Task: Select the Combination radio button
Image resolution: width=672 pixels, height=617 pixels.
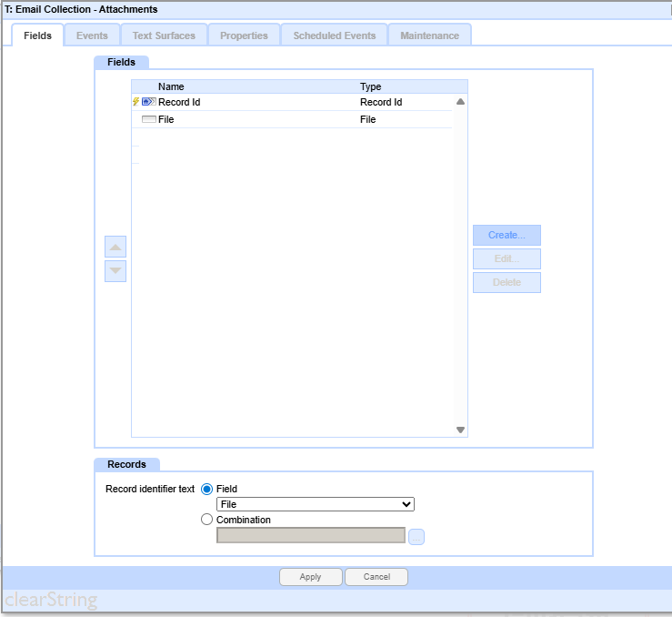Action: [x=206, y=520]
